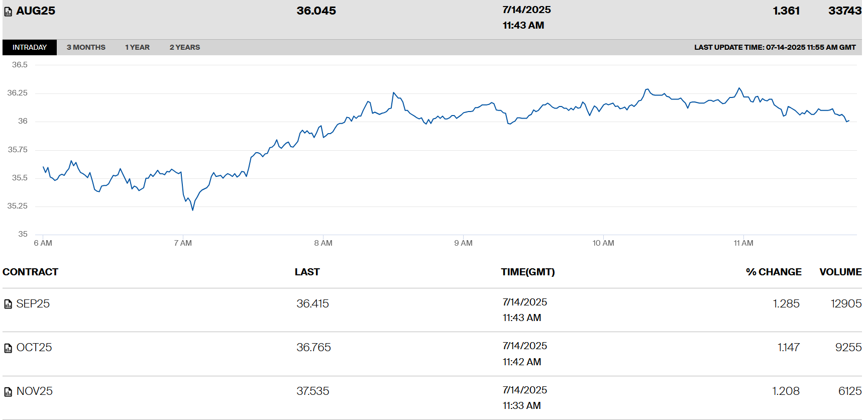This screenshot has height=420, width=868.
Task: Open the chart icon next to SEP25
Action: coord(8,304)
